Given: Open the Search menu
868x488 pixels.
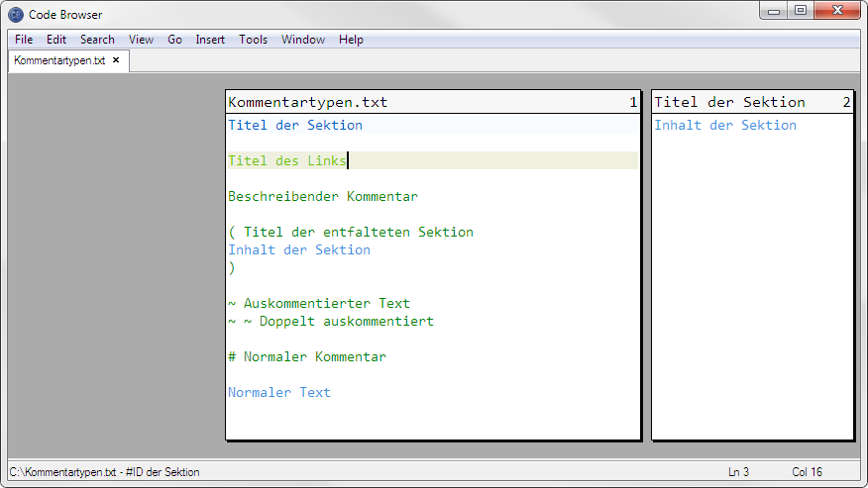Looking at the screenshot, I should pos(97,40).
